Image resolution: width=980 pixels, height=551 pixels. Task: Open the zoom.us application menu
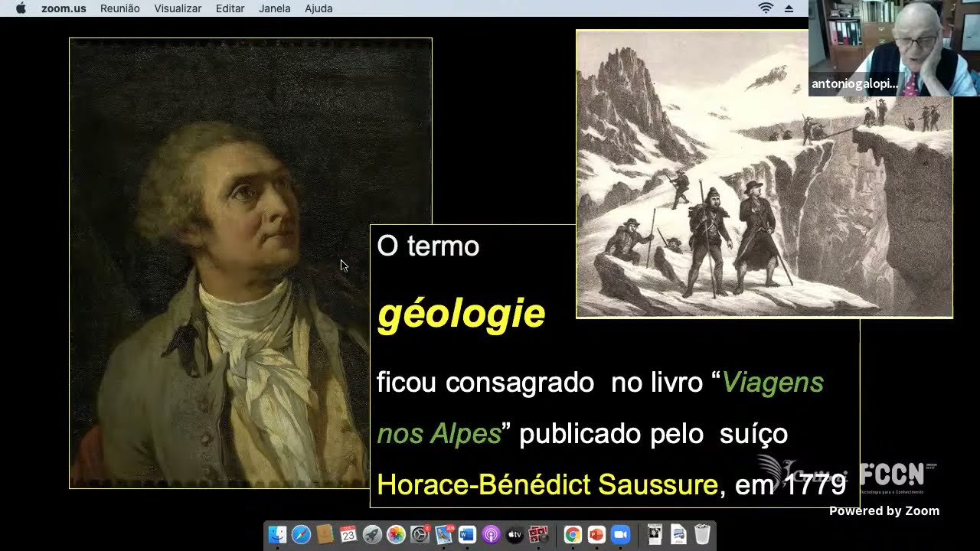(x=64, y=8)
